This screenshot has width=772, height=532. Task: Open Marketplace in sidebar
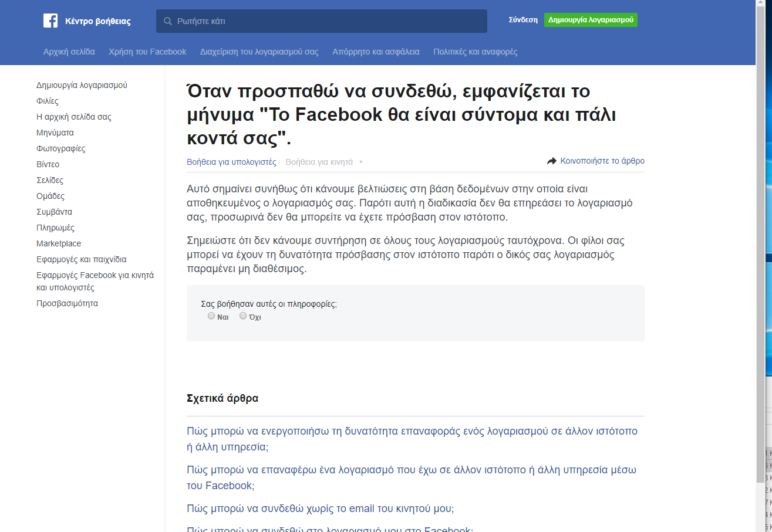[59, 243]
